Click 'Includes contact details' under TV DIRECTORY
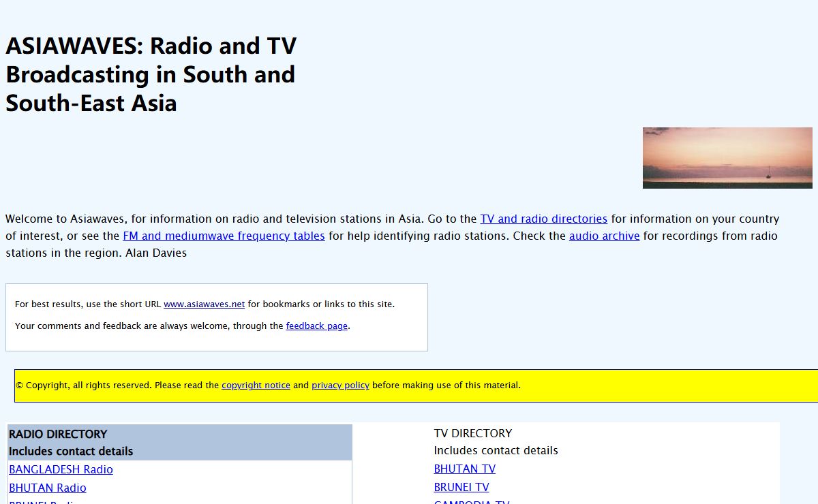The image size is (818, 504). (x=496, y=451)
